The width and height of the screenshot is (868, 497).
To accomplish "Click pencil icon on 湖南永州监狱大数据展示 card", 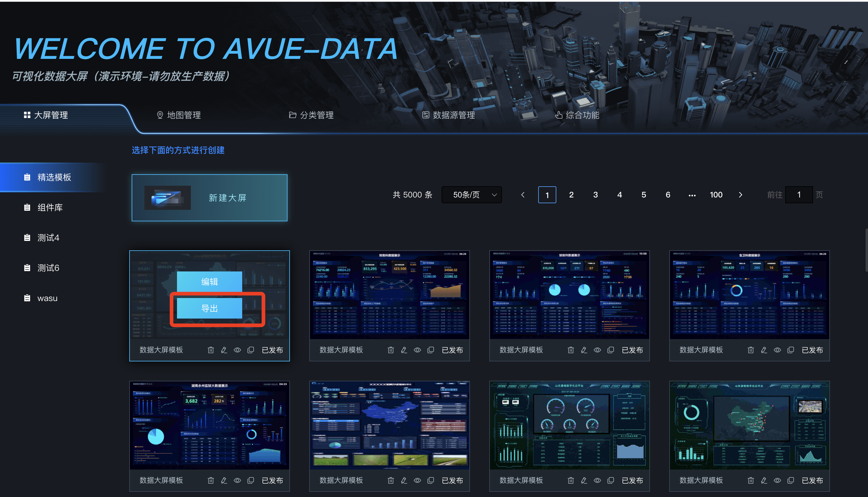I will tap(224, 480).
